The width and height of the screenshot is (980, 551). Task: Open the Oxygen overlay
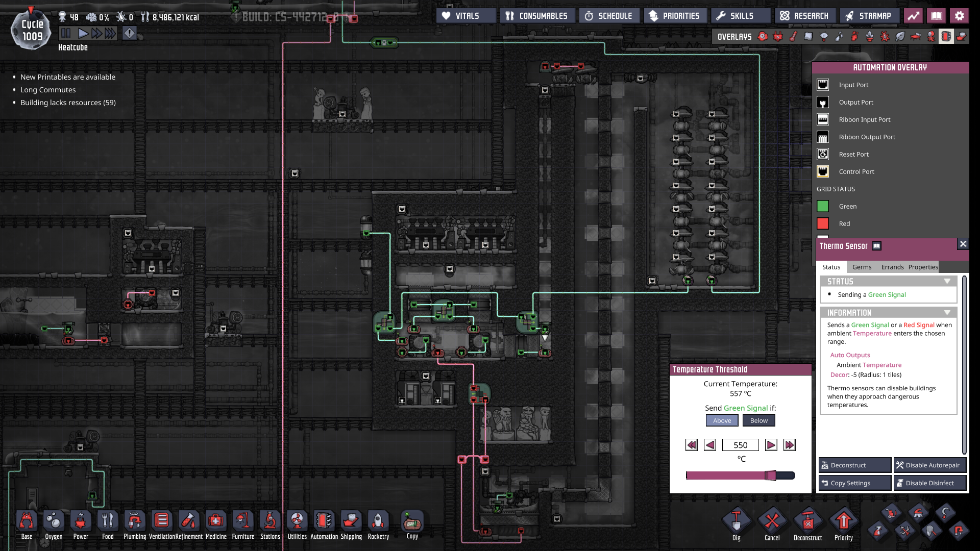pos(763,36)
